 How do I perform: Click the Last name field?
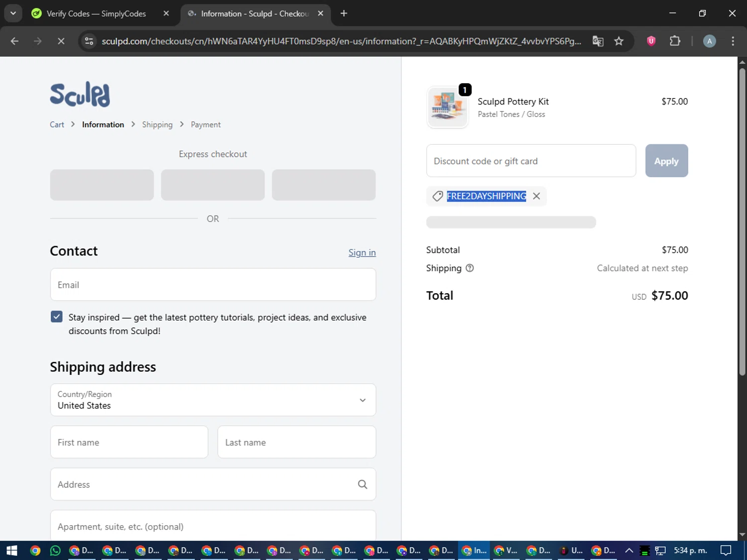(x=297, y=442)
